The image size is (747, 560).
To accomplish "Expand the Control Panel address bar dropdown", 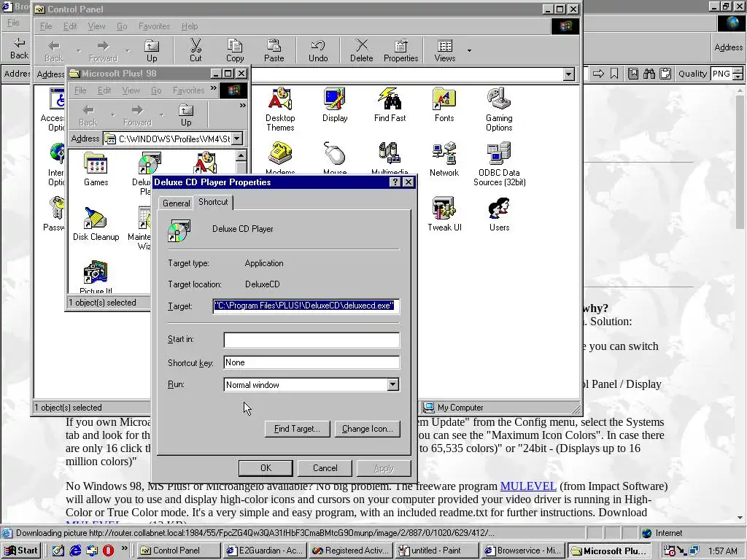I will (x=569, y=74).
